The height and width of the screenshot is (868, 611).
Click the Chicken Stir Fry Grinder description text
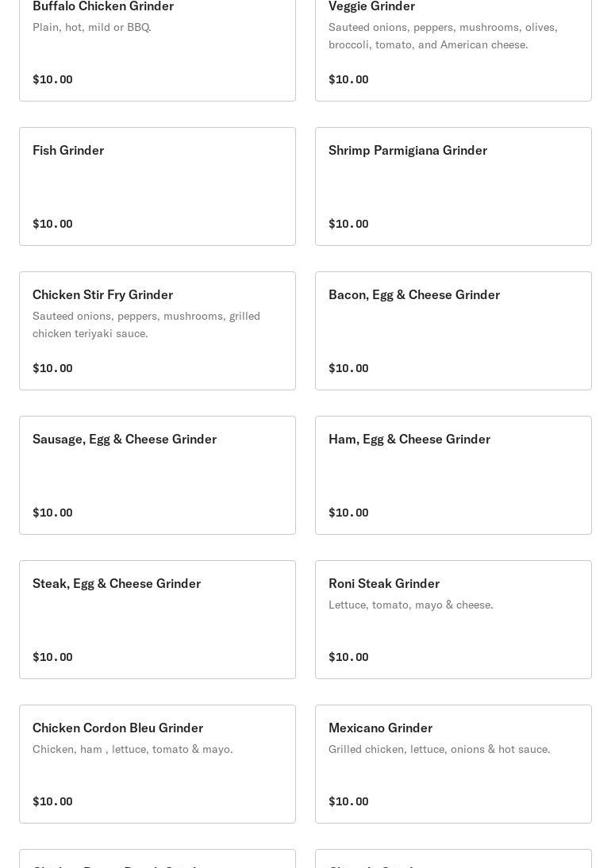coord(146,325)
